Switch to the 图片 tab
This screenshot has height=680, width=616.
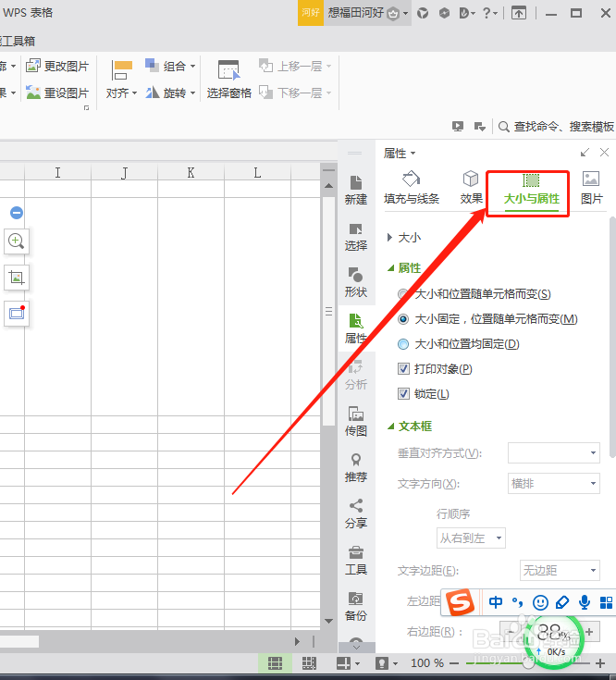592,188
